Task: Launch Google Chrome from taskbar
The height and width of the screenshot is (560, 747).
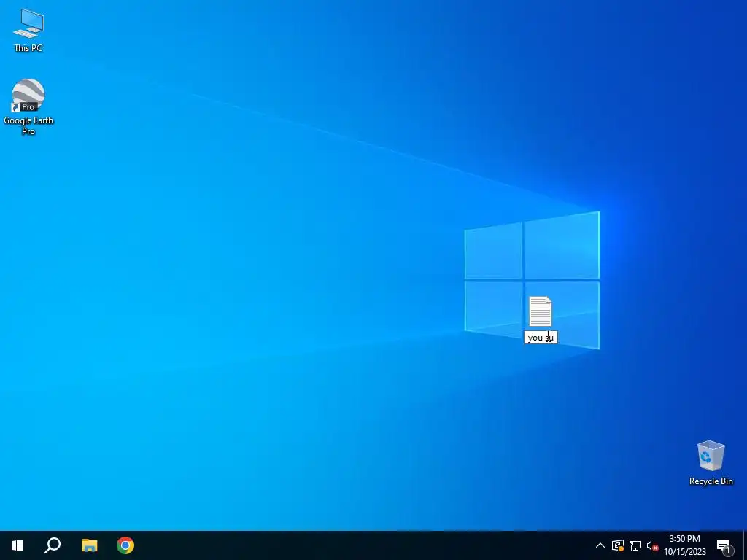Action: (125, 545)
